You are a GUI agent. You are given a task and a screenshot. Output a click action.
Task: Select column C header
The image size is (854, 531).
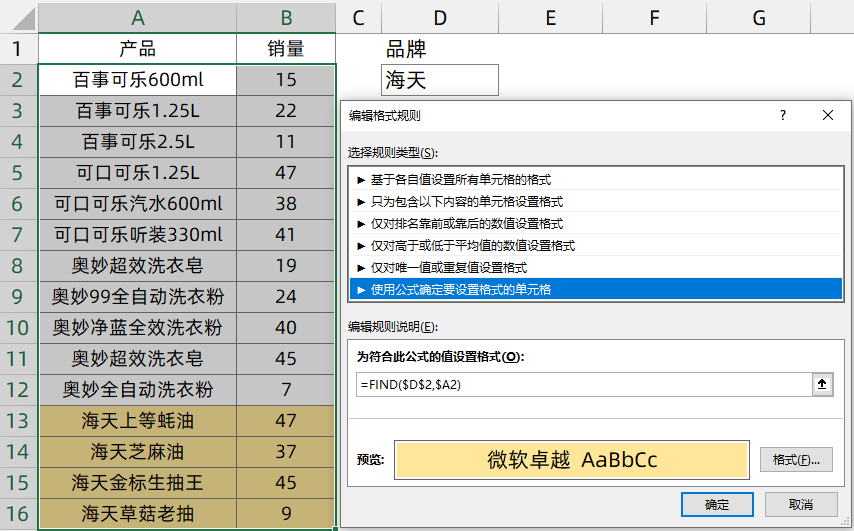pos(358,18)
